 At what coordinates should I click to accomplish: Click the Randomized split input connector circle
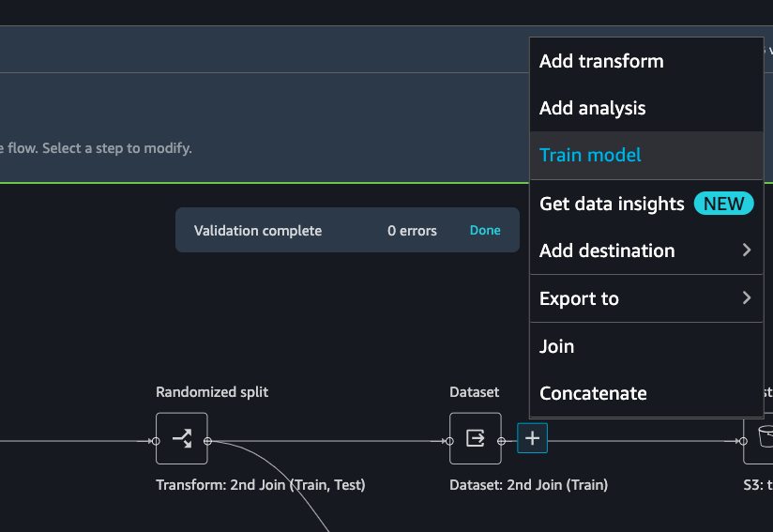pos(156,441)
